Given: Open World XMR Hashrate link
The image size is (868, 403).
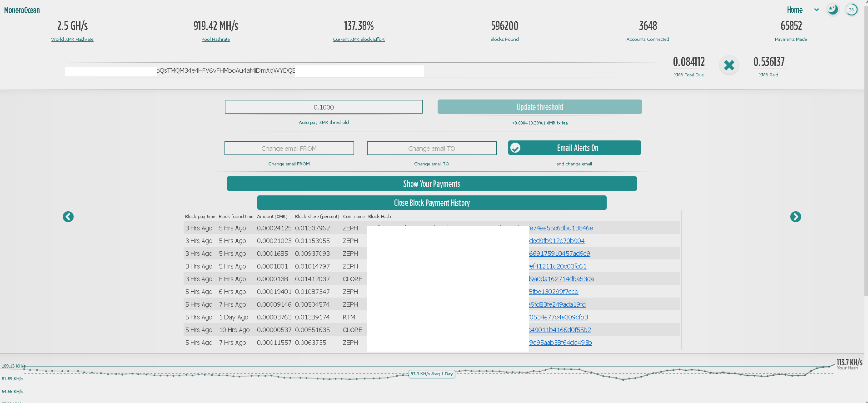Looking at the screenshot, I should click(72, 40).
